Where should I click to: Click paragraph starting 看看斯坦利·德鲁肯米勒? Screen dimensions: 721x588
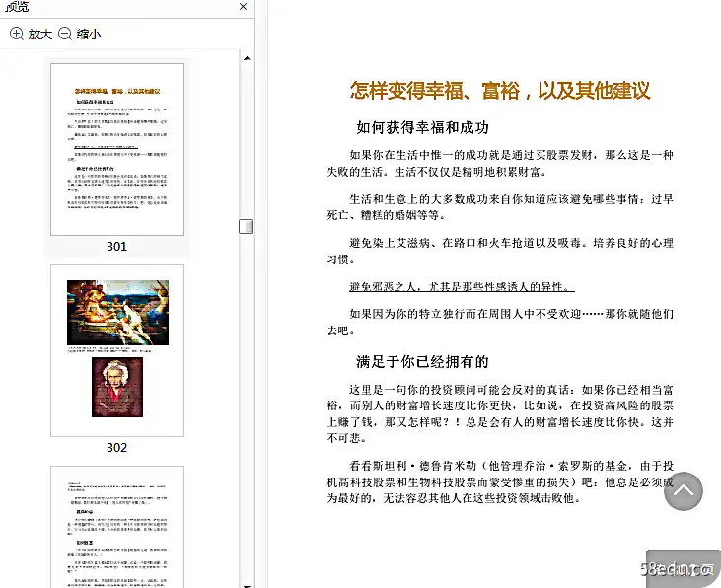(500, 481)
